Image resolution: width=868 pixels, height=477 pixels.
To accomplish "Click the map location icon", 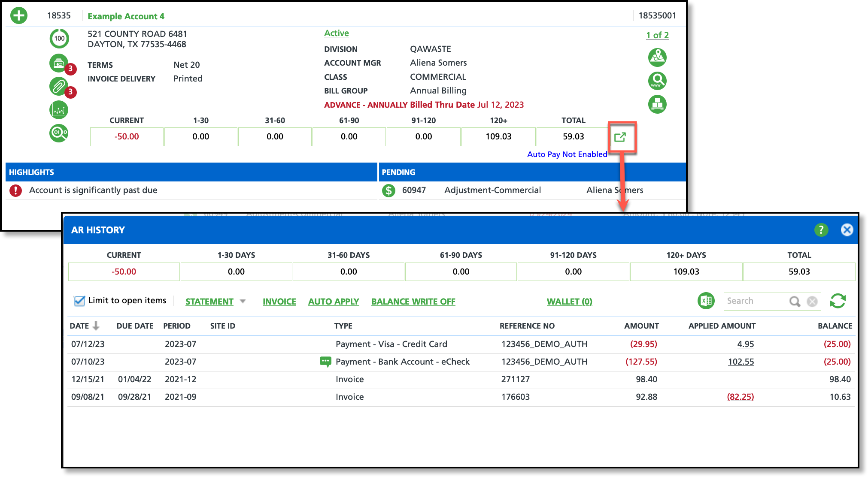I will point(657,57).
